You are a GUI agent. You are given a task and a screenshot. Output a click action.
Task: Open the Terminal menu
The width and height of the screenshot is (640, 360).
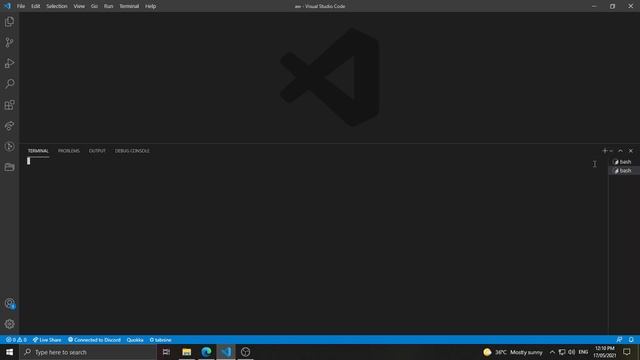click(129, 6)
